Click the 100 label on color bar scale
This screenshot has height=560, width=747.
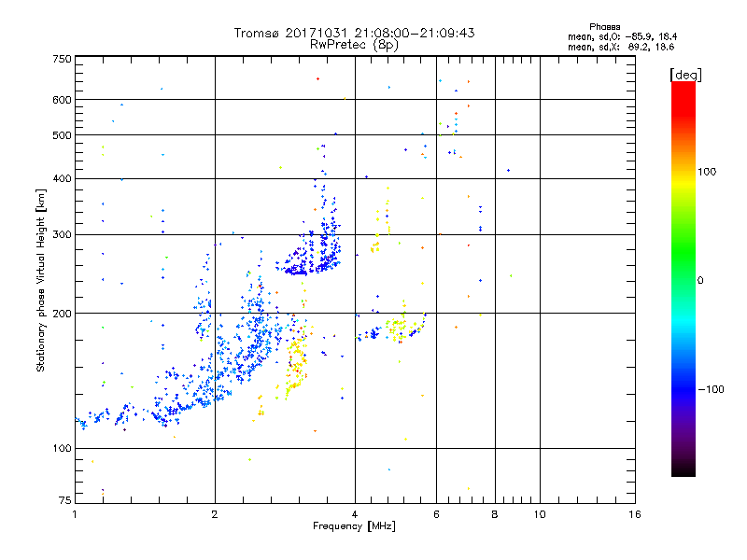(707, 172)
